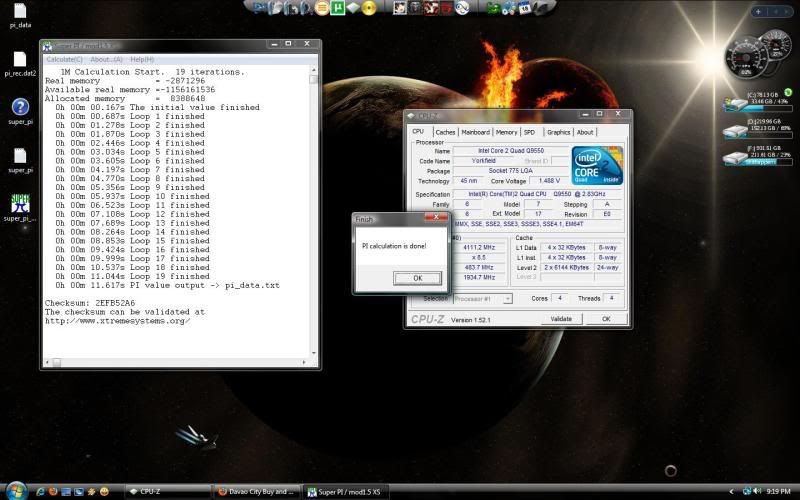Launch the super_pi application desktop icon
Viewport: 800px width, 500px height.
click(20, 208)
